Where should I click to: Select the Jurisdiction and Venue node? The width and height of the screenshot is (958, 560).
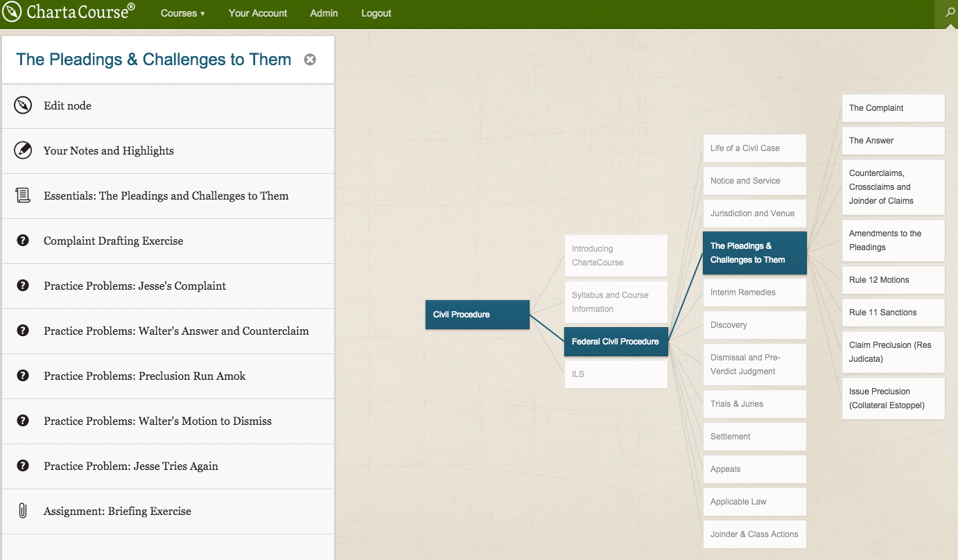(755, 213)
